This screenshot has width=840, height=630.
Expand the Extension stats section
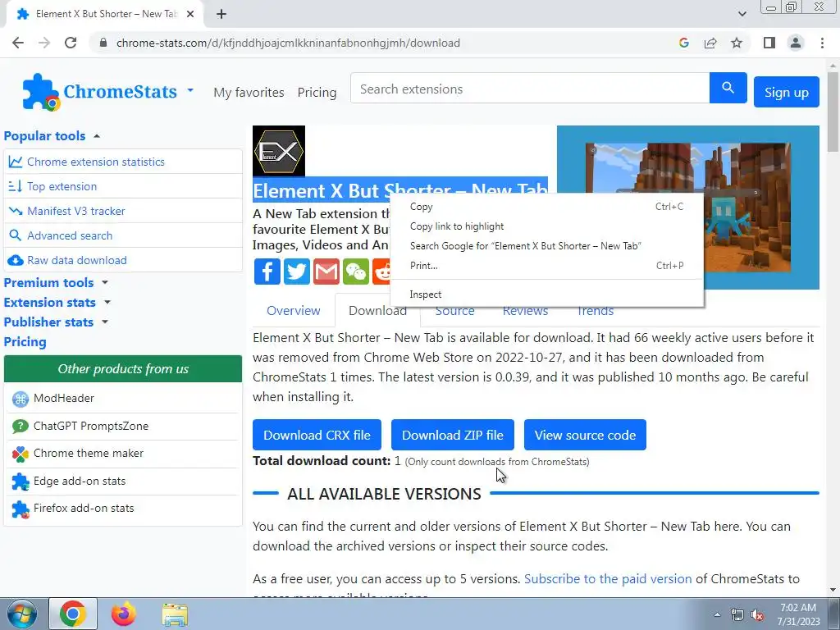(x=57, y=302)
